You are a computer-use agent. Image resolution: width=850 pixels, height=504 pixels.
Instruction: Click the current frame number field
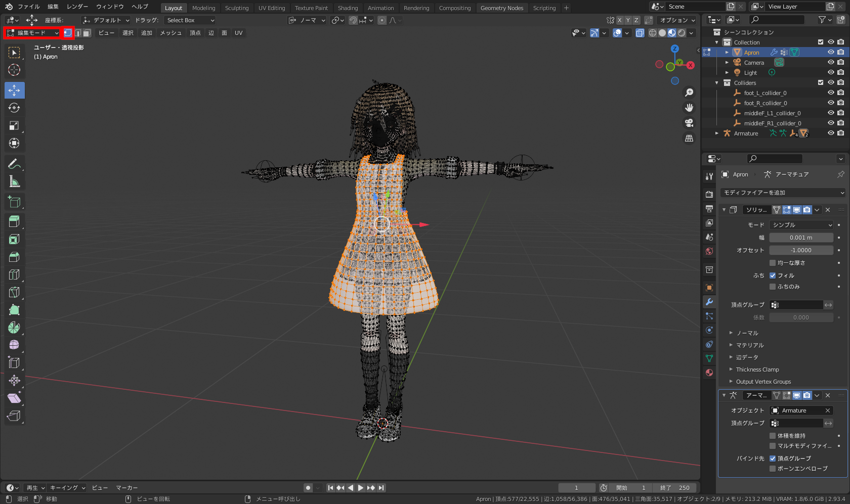pyautogui.click(x=576, y=488)
